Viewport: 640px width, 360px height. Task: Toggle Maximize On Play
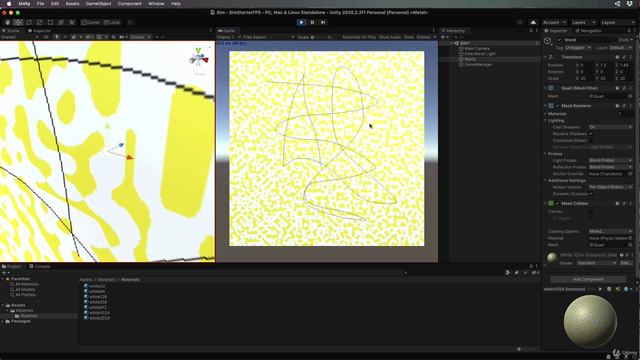pyautogui.click(x=359, y=37)
